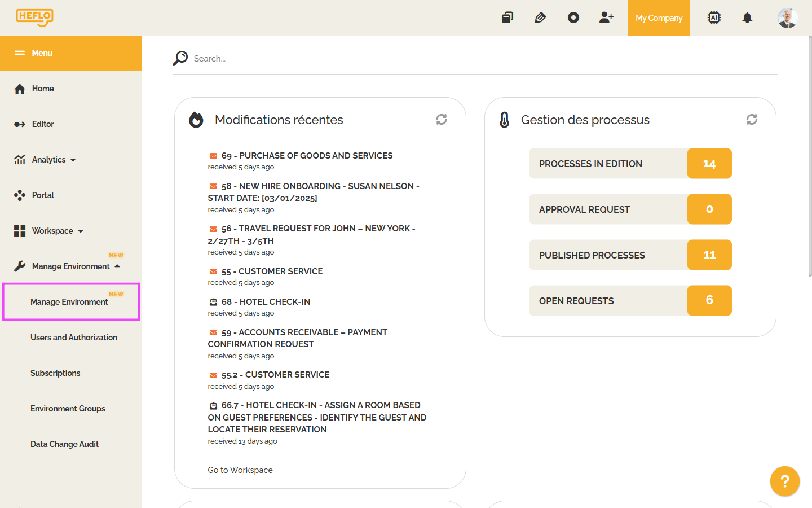Viewport: 812px width, 508px height.
Task: Click the pencil edit icon in header
Action: click(540, 17)
